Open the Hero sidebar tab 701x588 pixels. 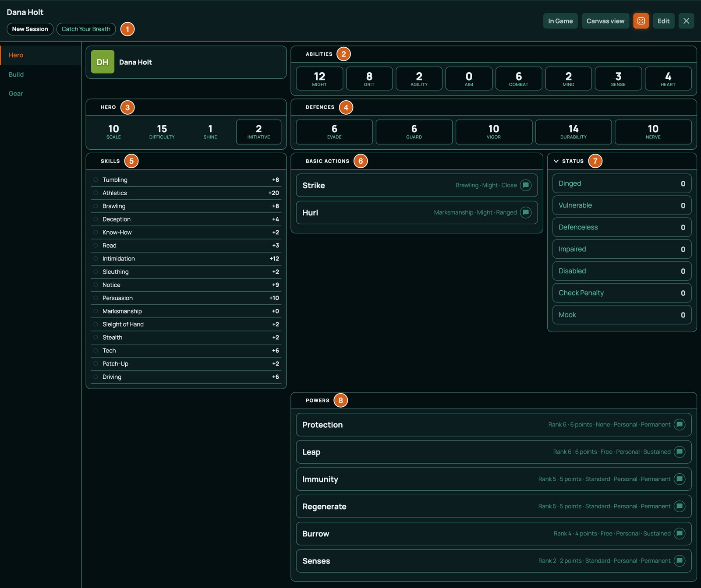pyautogui.click(x=41, y=55)
